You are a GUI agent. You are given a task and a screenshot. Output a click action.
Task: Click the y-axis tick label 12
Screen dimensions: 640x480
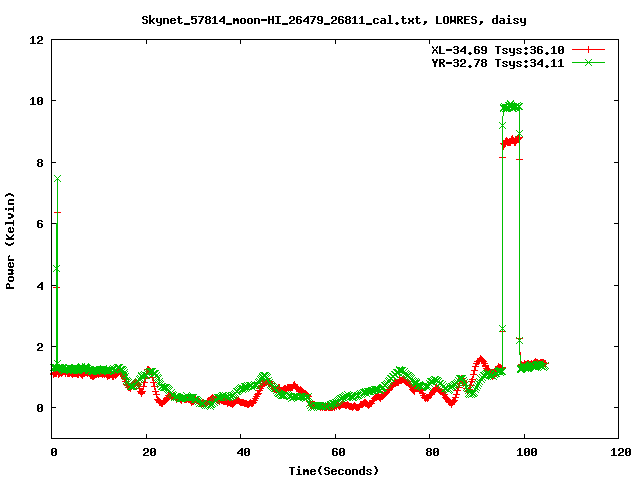36,40
